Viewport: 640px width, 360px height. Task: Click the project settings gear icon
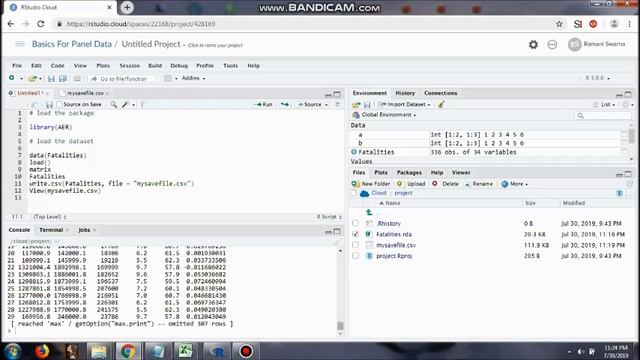click(x=533, y=44)
